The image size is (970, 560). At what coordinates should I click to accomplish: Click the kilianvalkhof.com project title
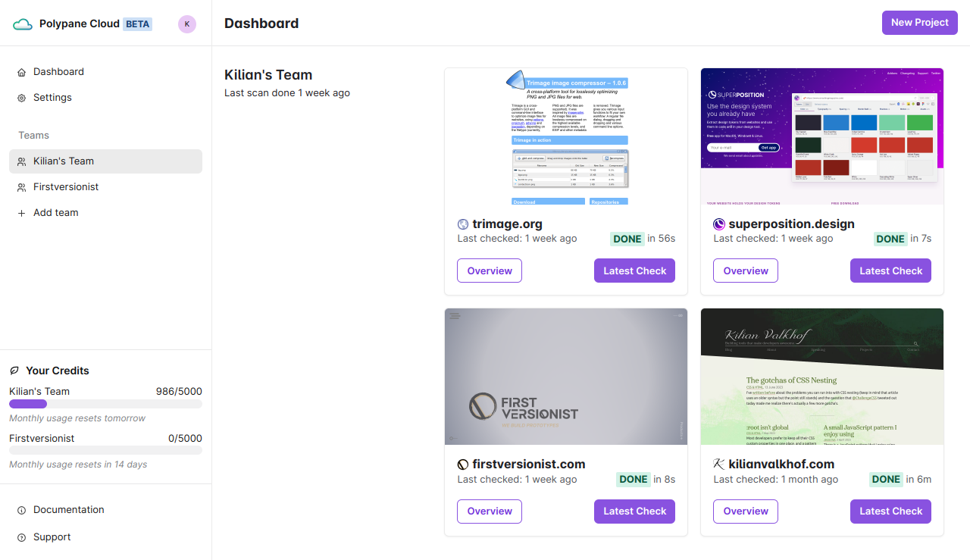(781, 465)
